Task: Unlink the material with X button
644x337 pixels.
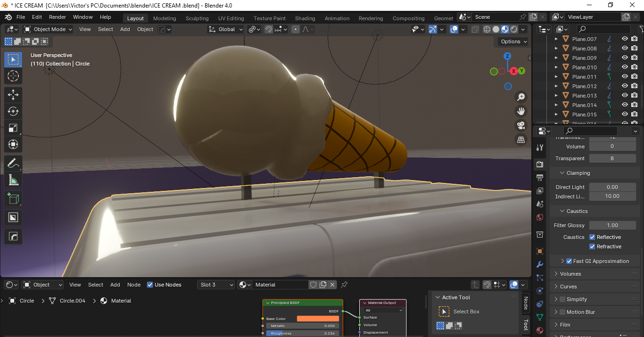Action: coord(332,285)
